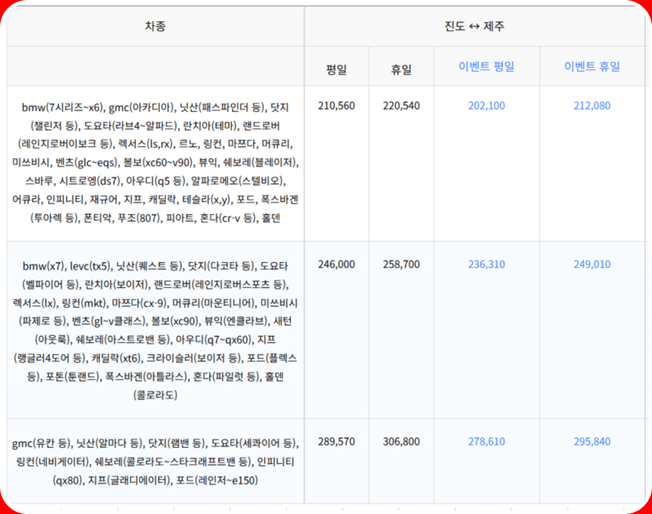Click the car list starting with bmw(x7), levc(tx5)
This screenshot has width=652, height=514.
(x=155, y=330)
